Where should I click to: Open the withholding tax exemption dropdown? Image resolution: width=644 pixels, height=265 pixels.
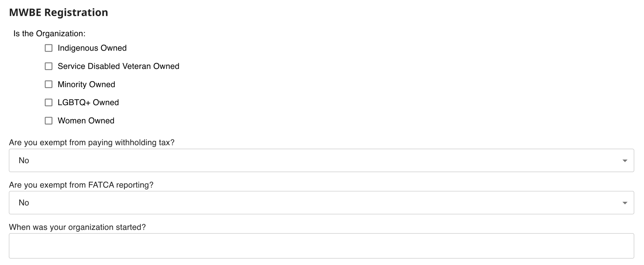(x=321, y=160)
